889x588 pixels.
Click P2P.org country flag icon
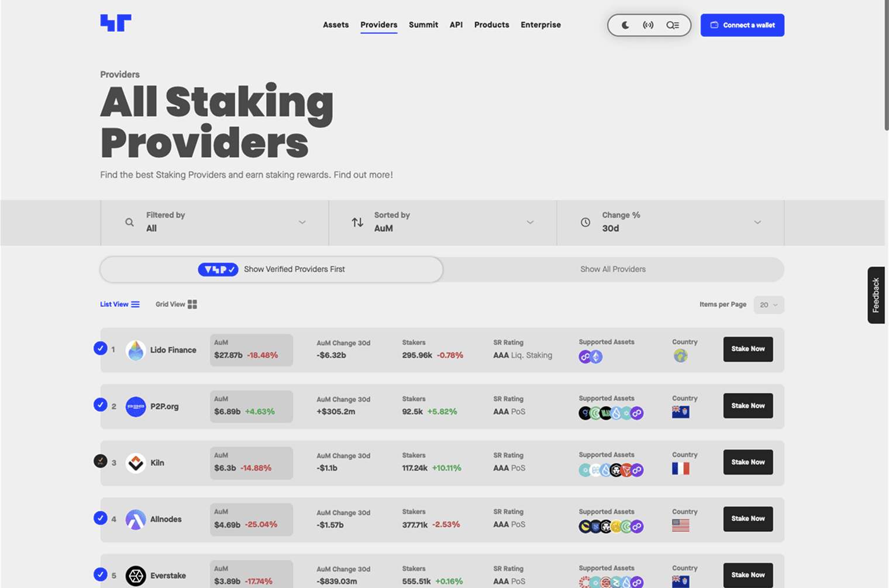(681, 412)
